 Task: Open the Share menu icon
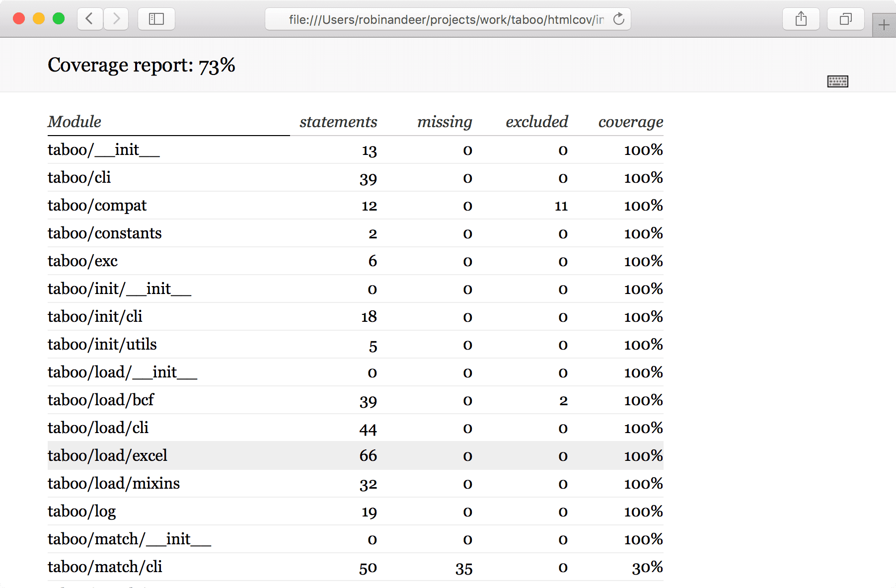pyautogui.click(x=801, y=19)
